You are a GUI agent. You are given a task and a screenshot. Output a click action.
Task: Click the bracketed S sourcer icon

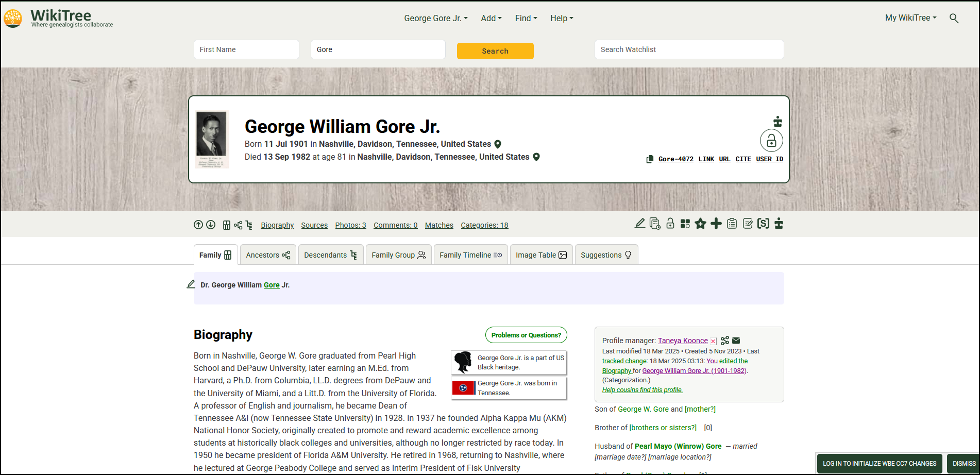(763, 224)
